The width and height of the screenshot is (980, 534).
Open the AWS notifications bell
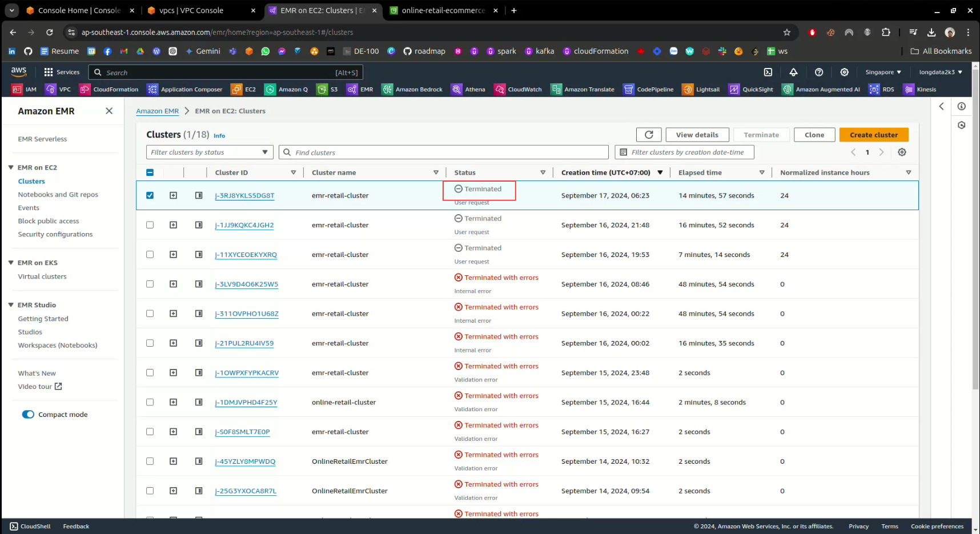point(793,73)
